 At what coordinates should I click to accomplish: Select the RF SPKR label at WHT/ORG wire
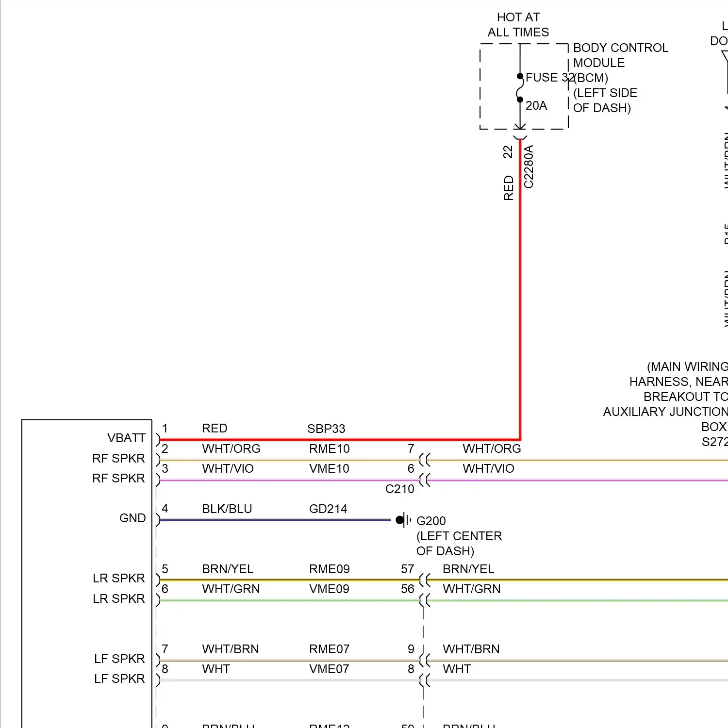[118, 459]
